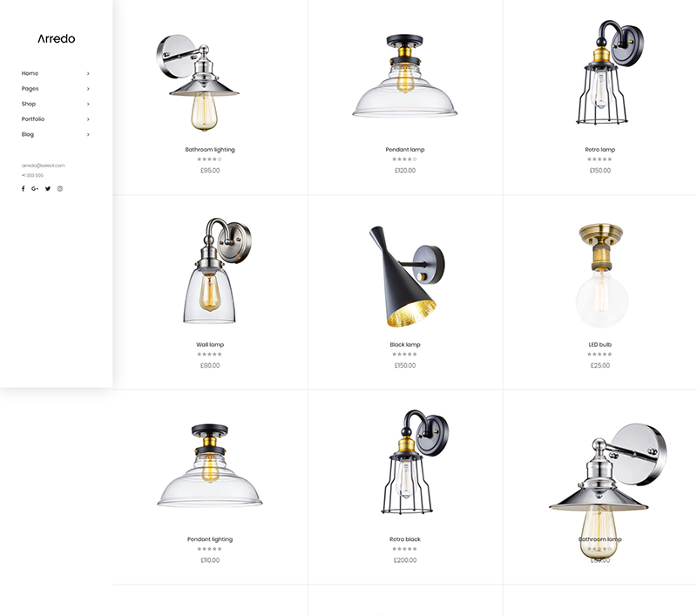This screenshot has height=616, width=697.
Task: Open the Wall lamp product image
Action: click(217, 271)
